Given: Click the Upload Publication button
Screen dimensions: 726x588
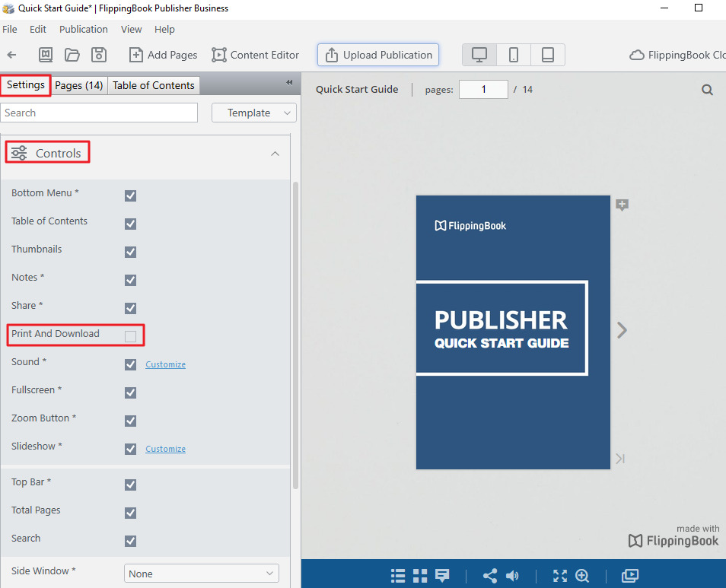Looking at the screenshot, I should coord(377,55).
